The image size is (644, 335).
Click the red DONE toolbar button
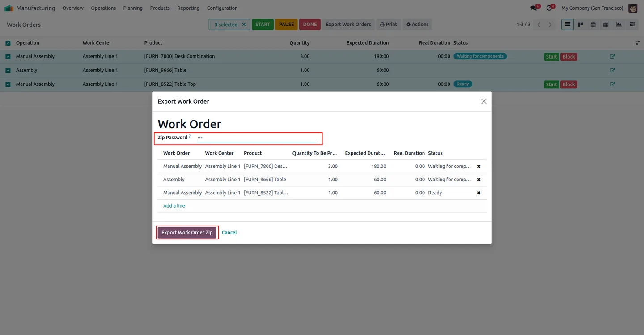310,25
